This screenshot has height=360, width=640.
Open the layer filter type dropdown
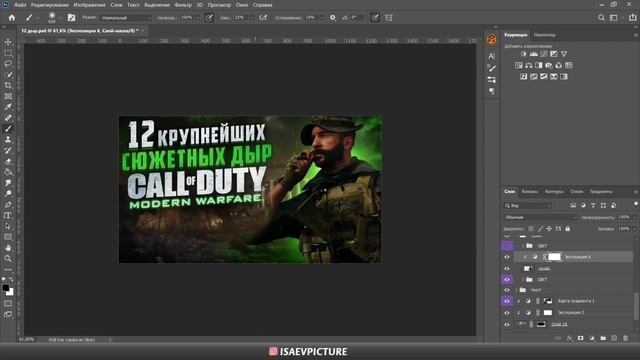pos(528,205)
